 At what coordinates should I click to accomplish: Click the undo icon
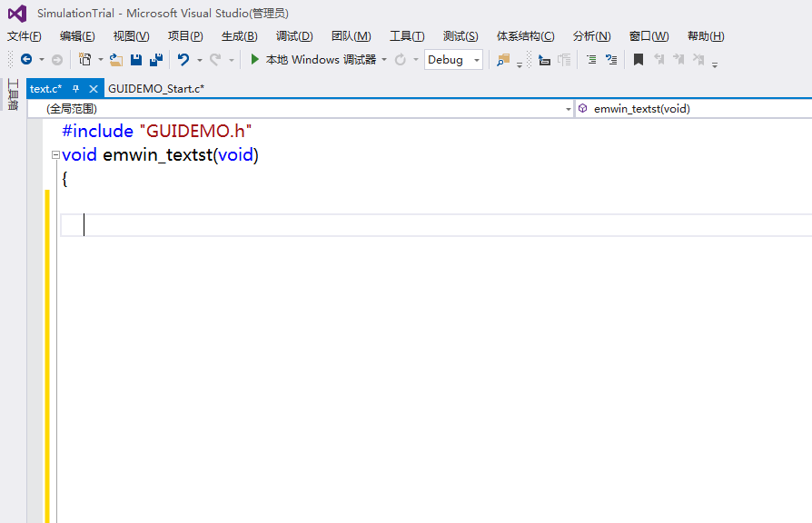coord(183,60)
